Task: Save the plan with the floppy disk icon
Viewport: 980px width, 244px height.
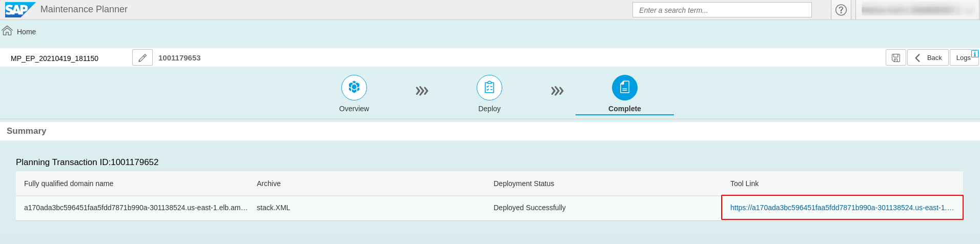Action: [x=896, y=57]
